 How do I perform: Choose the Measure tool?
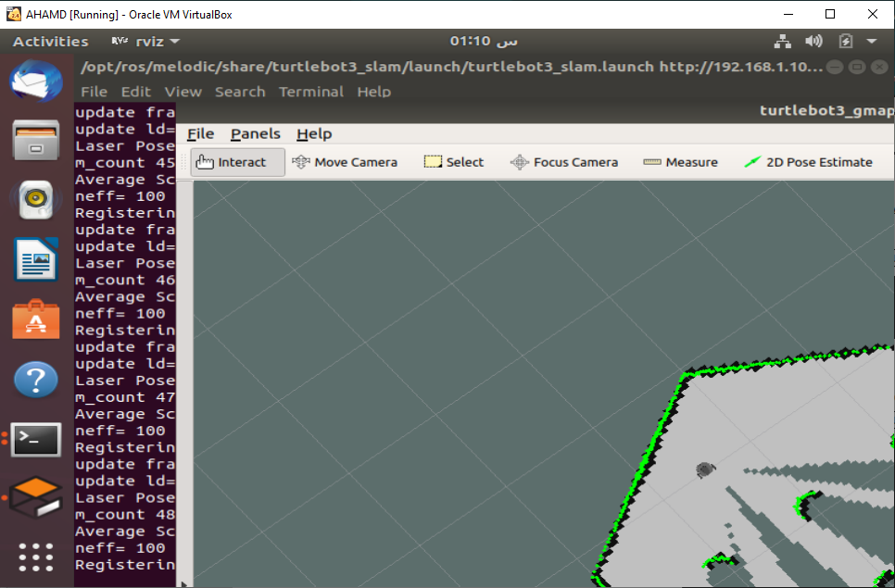tap(680, 161)
